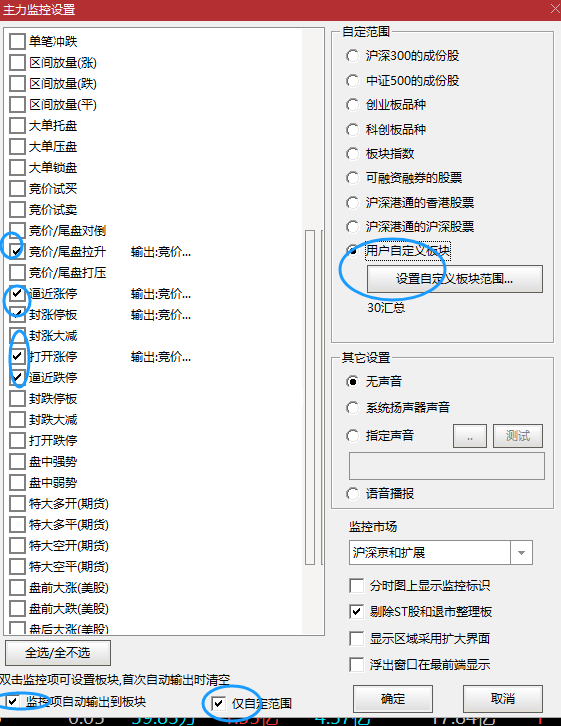Select 科创板品种 range option
This screenshot has height=726, width=561.
(x=352, y=130)
